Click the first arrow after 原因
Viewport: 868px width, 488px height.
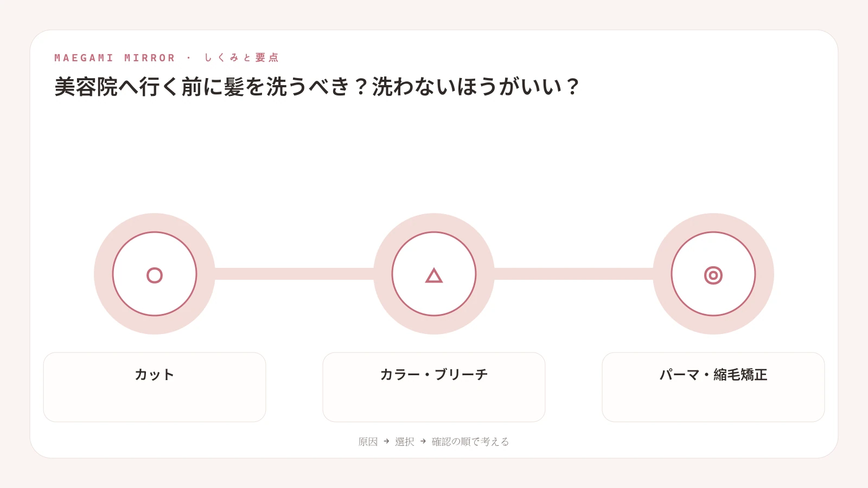386,441
